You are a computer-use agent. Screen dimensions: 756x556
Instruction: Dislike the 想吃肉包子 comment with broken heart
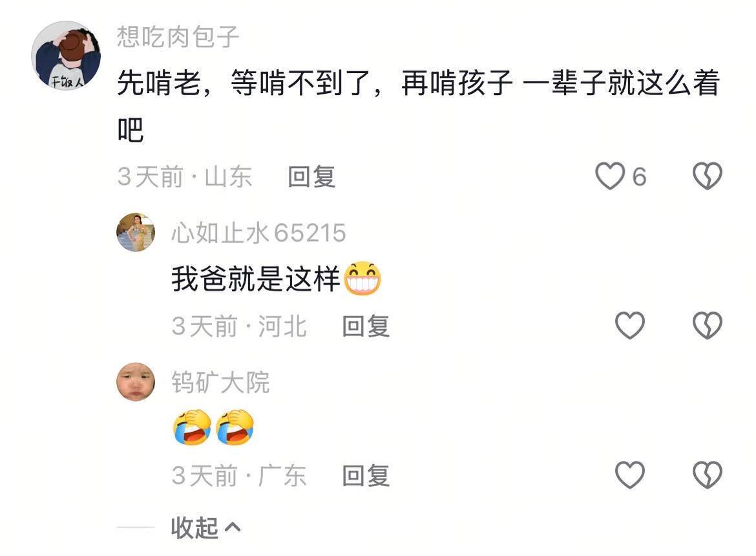708,176
